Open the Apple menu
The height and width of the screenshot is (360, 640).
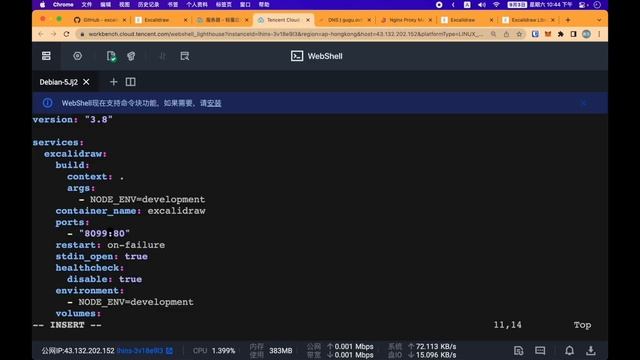pos(42,4)
